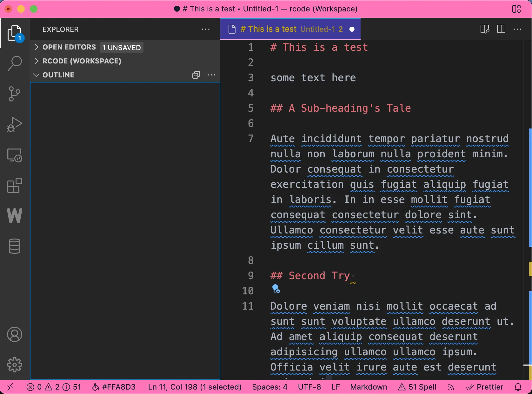
Task: Open the editor More Actions menu
Action: pos(517,29)
